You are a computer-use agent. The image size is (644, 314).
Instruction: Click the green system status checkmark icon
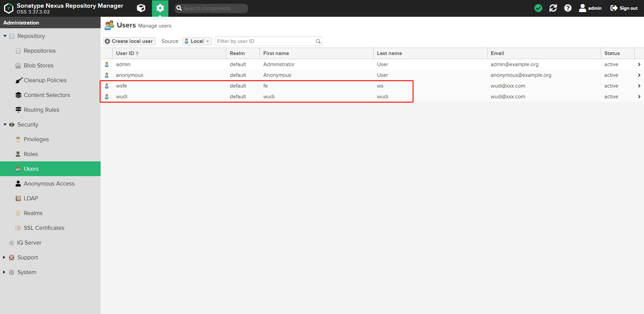click(538, 8)
